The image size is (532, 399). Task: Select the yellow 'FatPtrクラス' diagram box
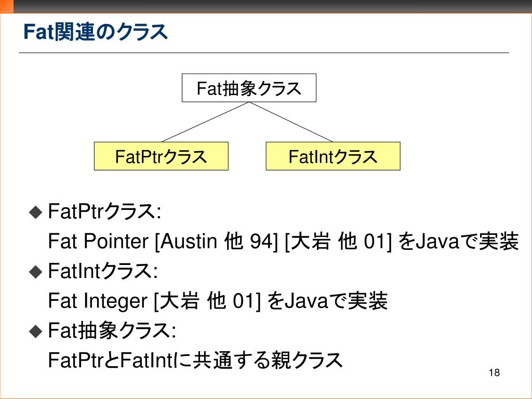pos(161,156)
